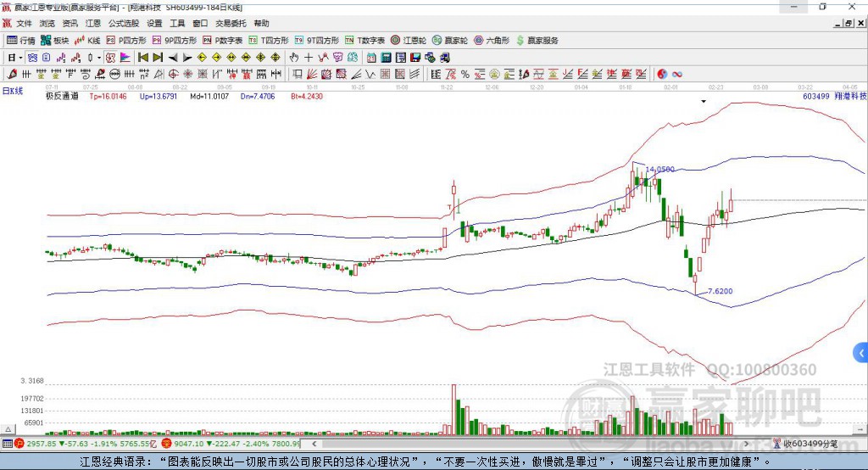The width and height of the screenshot is (868, 470).
Task: Open the 公式选股 menu
Action: click(124, 23)
